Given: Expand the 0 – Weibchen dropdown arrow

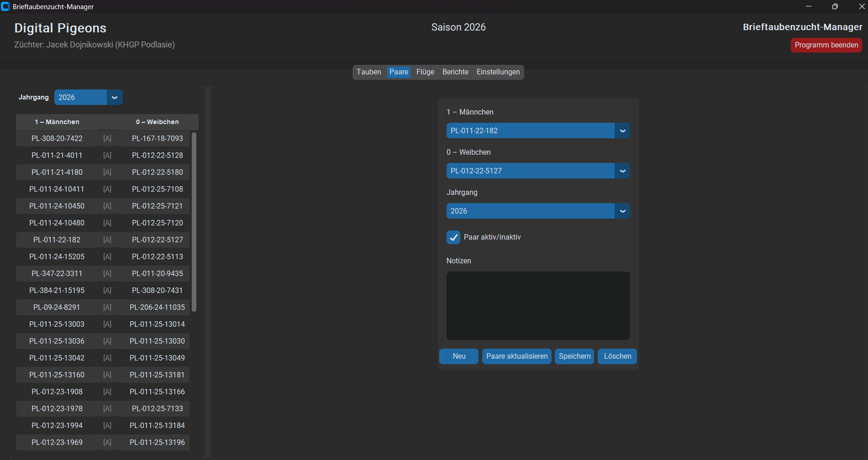Looking at the screenshot, I should click(x=622, y=171).
